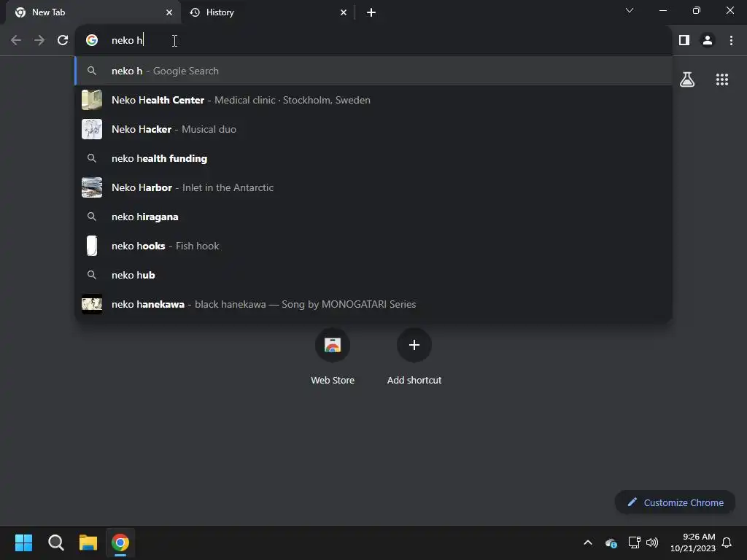Click the Neko Hacker thumbnail image
This screenshot has height=560, width=747.
tap(92, 129)
